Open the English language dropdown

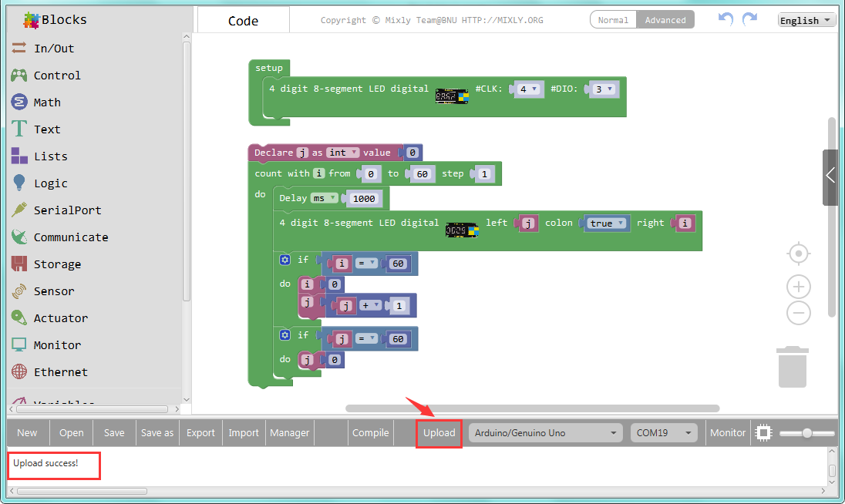[806, 21]
